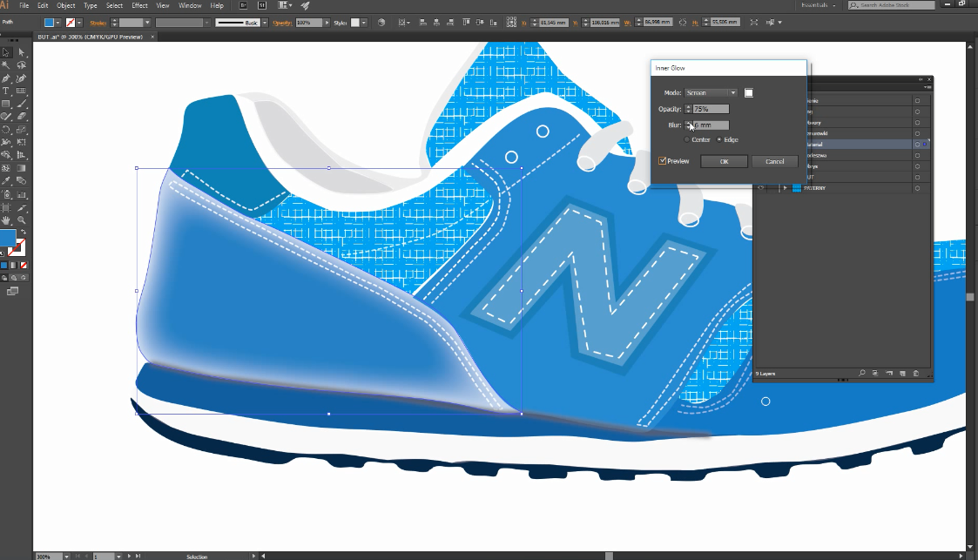
Task: Open the Mode dropdown in Inner Glow
Action: point(711,92)
